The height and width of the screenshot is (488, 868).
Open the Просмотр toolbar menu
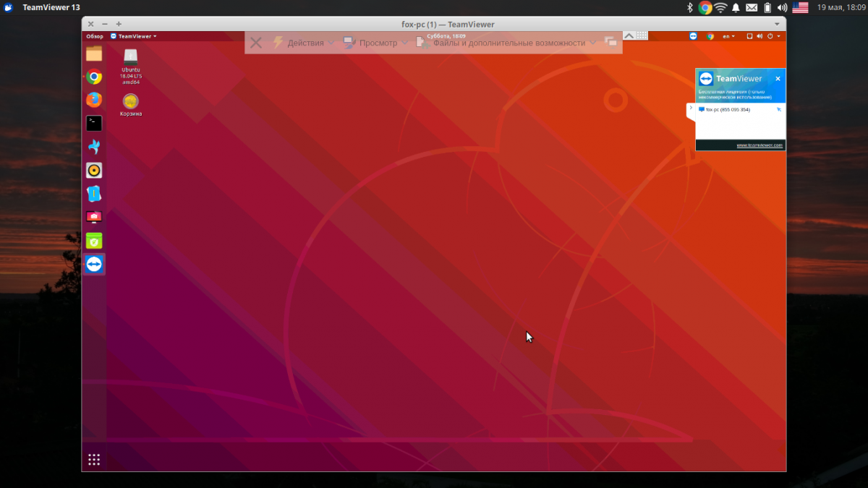click(x=378, y=43)
